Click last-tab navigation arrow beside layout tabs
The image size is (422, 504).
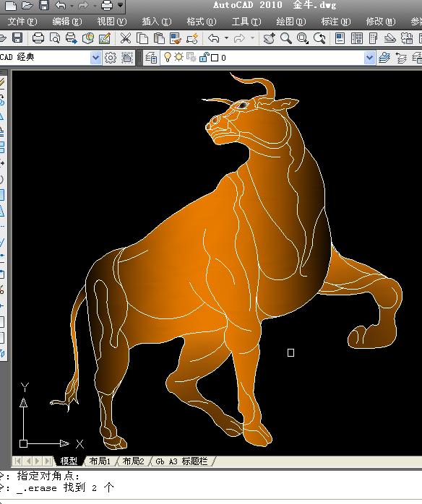click(x=48, y=461)
